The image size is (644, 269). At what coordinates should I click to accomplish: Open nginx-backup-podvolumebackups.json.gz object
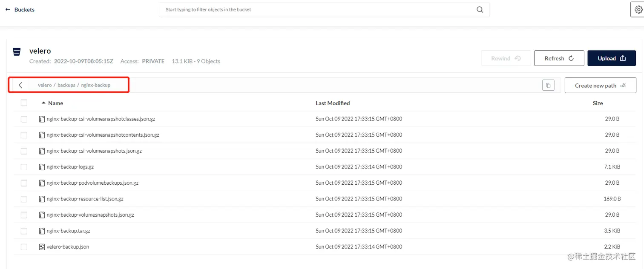[x=92, y=183]
